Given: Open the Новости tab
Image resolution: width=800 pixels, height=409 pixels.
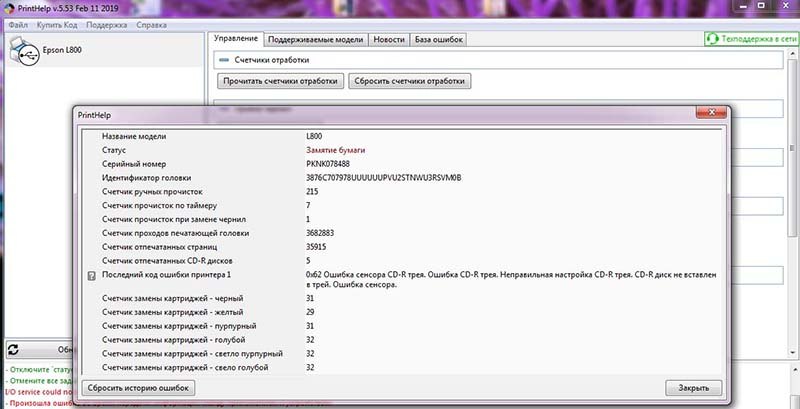Looking at the screenshot, I should [388, 39].
